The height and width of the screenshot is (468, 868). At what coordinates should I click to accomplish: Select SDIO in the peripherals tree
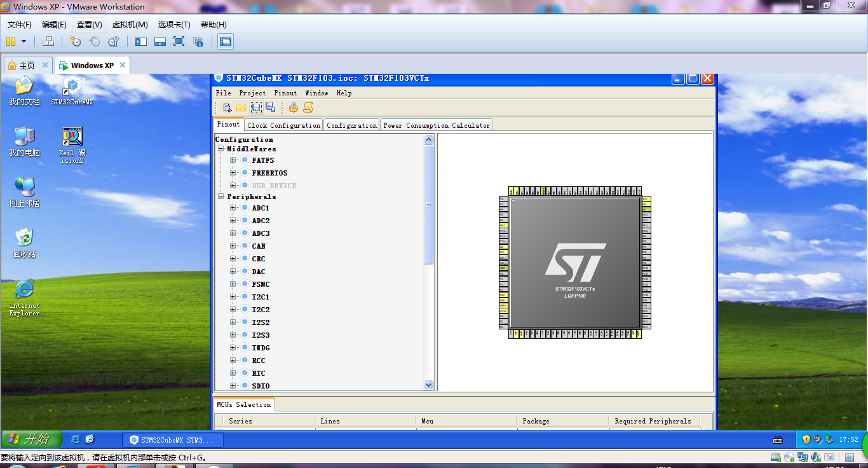click(x=261, y=386)
